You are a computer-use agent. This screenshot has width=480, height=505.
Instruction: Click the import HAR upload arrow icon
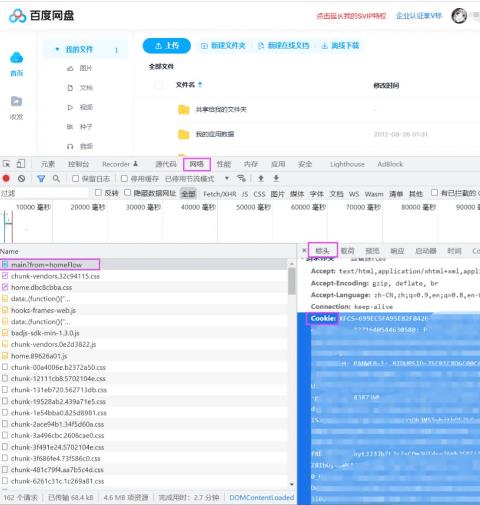[261, 178]
